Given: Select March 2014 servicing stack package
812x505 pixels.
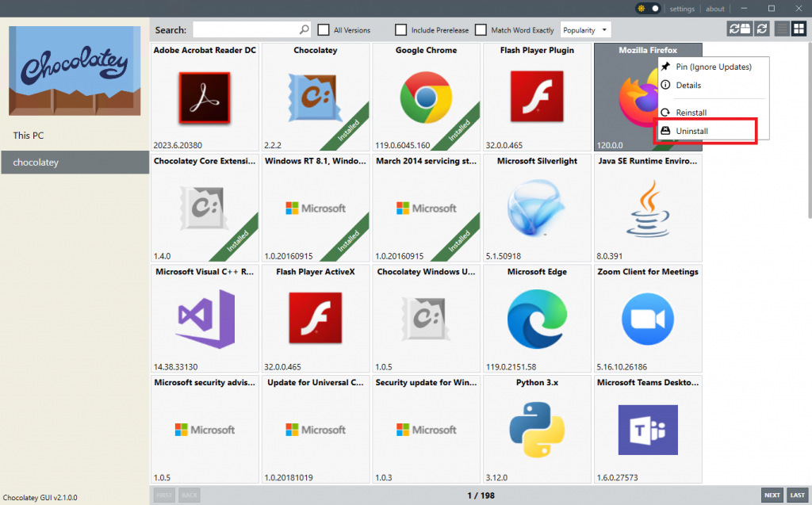Looking at the screenshot, I should pyautogui.click(x=426, y=209).
